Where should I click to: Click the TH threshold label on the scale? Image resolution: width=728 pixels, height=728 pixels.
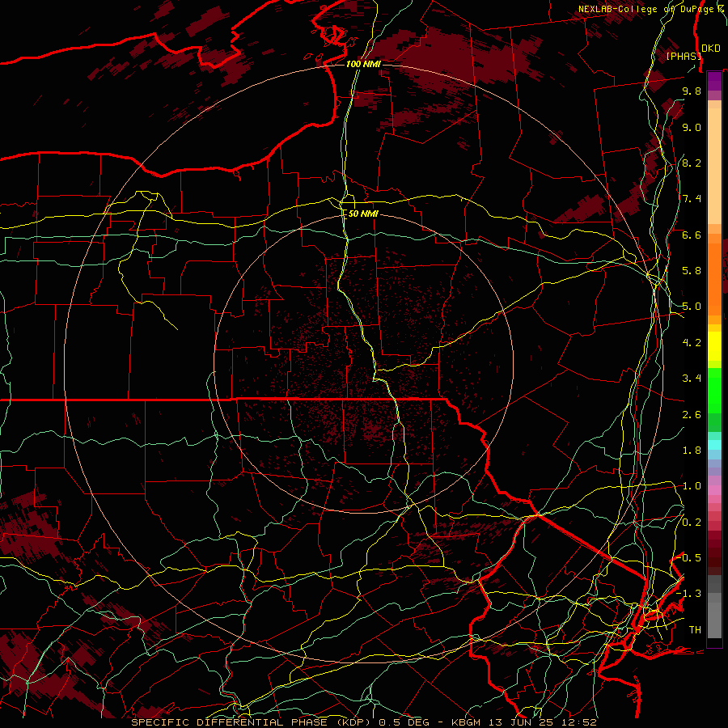695,629
